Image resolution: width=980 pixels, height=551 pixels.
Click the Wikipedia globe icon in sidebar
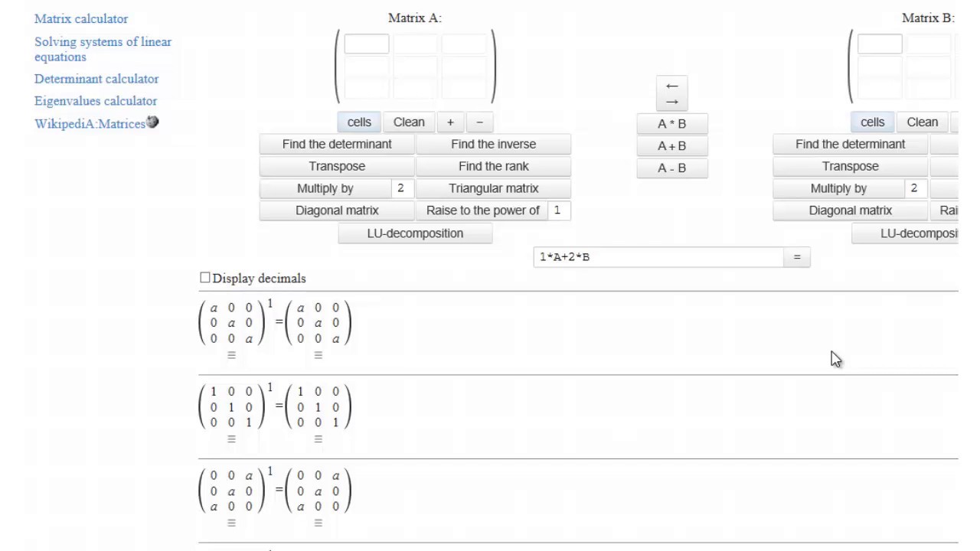[152, 122]
